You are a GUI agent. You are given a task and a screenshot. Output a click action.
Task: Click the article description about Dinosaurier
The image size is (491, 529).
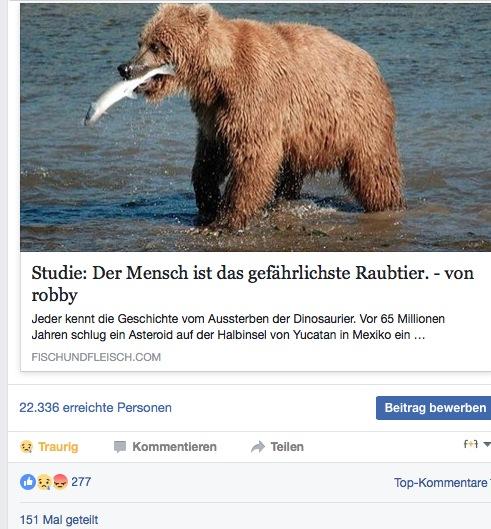click(238, 327)
